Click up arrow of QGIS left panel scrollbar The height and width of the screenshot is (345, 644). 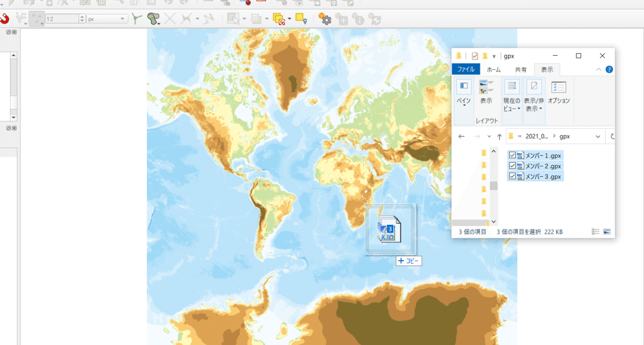click(x=13, y=55)
